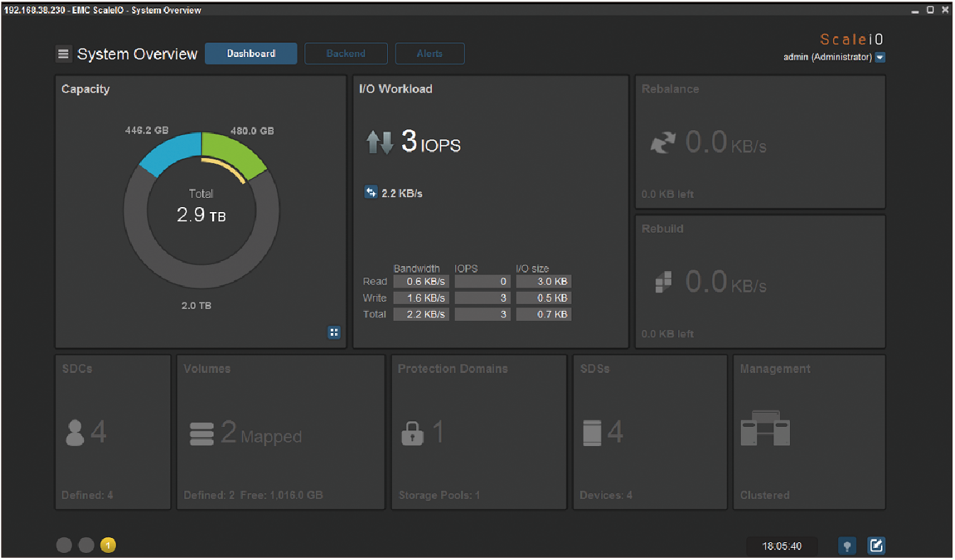955x560 pixels.
Task: Click the IOPS up-down arrows icon
Action: click(x=380, y=142)
